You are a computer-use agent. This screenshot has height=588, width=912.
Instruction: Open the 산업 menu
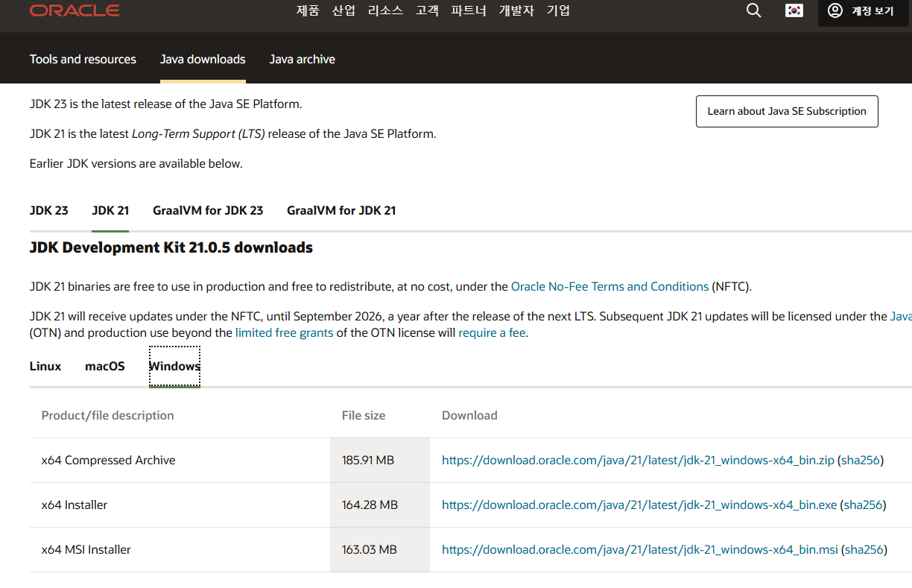[343, 10]
